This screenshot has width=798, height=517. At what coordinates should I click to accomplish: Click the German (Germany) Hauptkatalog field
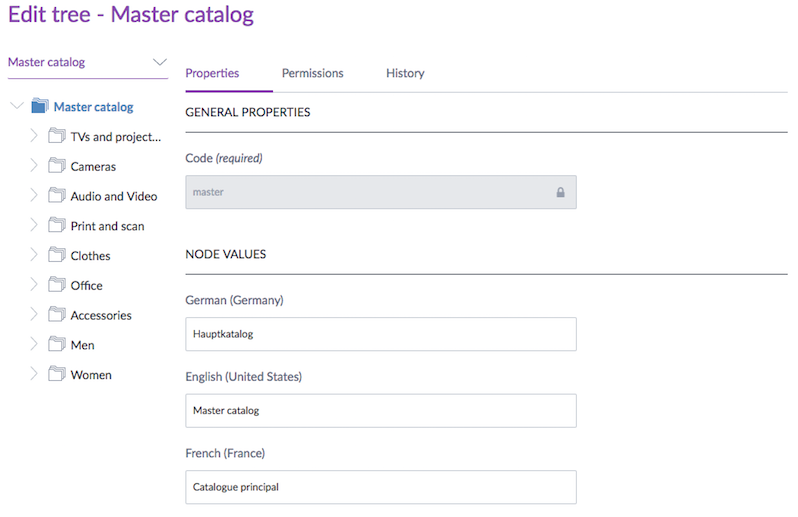point(380,334)
